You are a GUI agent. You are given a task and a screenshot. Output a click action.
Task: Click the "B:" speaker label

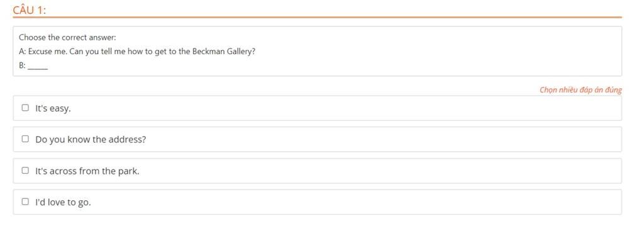(x=22, y=66)
